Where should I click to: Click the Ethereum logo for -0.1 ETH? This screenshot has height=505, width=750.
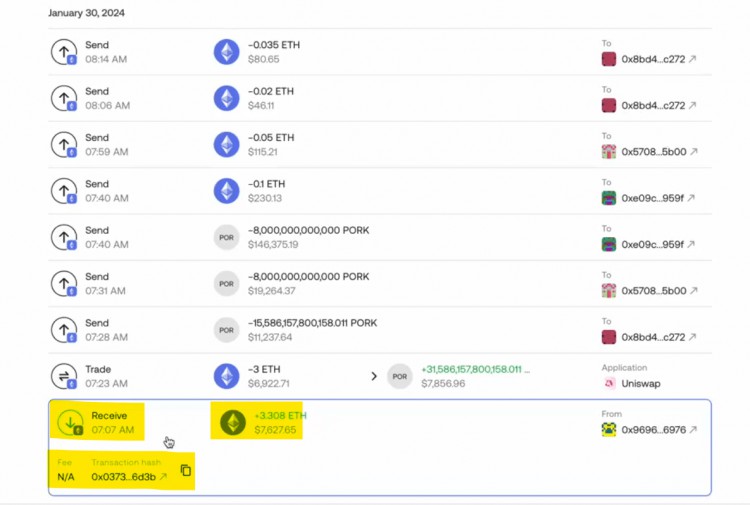pos(226,191)
